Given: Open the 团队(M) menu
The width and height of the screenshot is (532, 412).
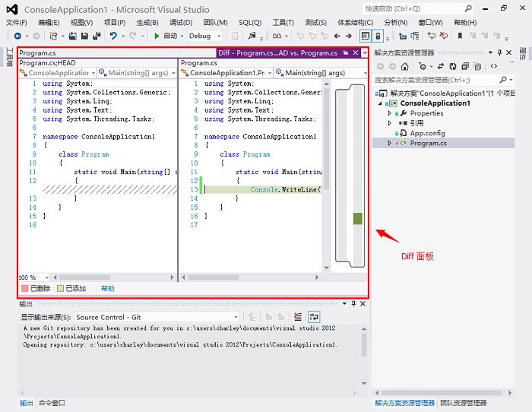Looking at the screenshot, I should (215, 22).
